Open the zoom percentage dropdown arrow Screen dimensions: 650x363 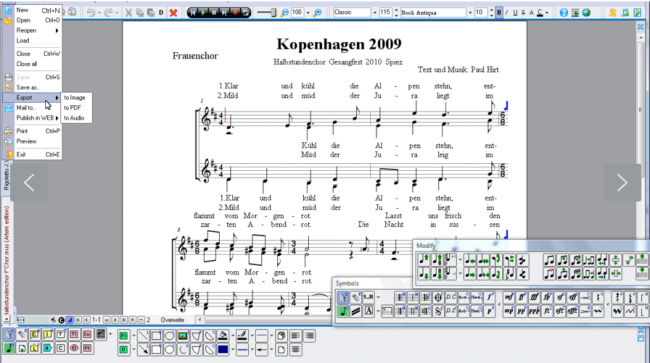[x=308, y=13]
